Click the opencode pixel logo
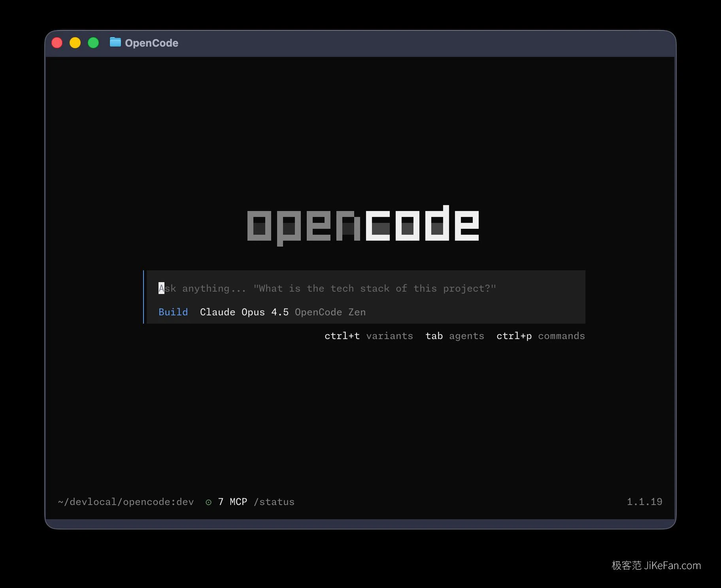Screen dimensions: 721x588 pos(363,225)
